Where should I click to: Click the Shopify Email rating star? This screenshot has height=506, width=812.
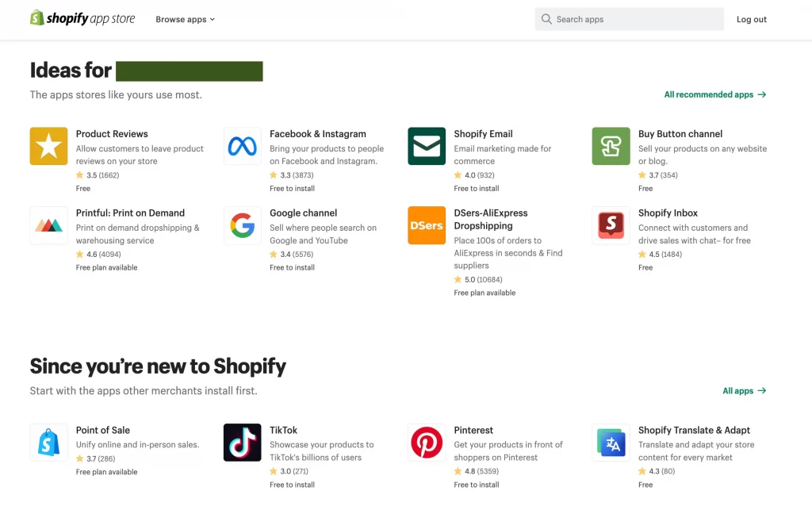coord(458,175)
